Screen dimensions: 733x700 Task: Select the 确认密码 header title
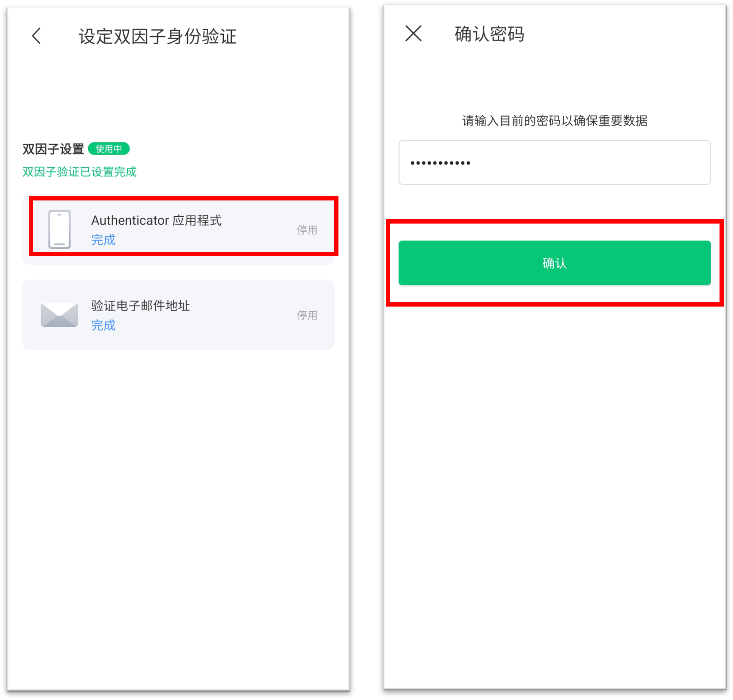pos(489,34)
